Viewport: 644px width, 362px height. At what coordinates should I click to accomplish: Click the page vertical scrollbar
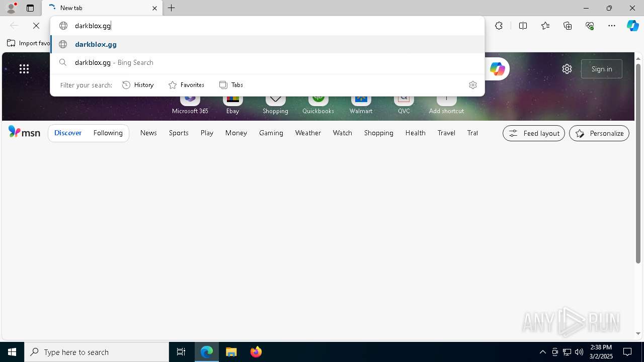638,163
